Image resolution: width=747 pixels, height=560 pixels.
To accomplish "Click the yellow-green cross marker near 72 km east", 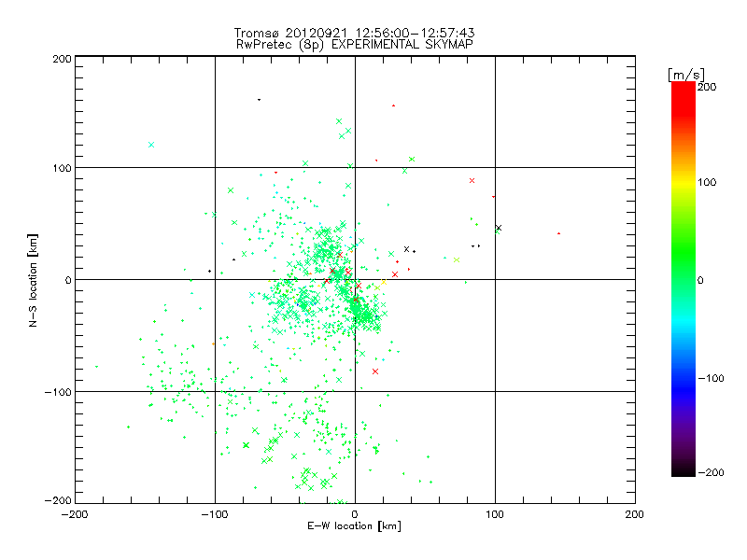I will pos(457,260).
